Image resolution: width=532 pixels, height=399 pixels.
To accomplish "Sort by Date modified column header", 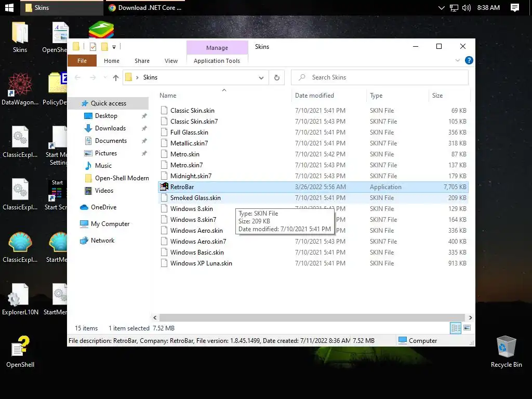I will pyautogui.click(x=328, y=96).
